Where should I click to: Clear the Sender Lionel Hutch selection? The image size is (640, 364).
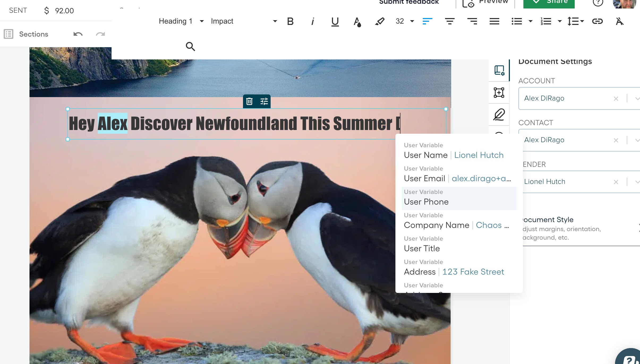[x=616, y=182]
